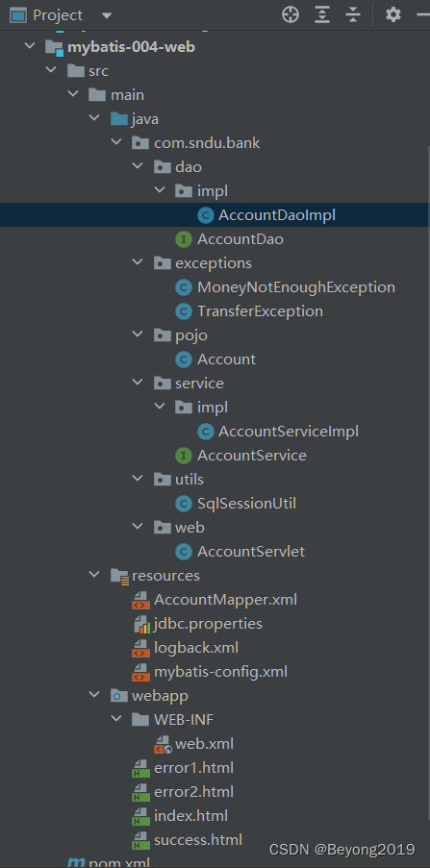Select success.html file
Screen dimensions: 430x868
(x=198, y=840)
